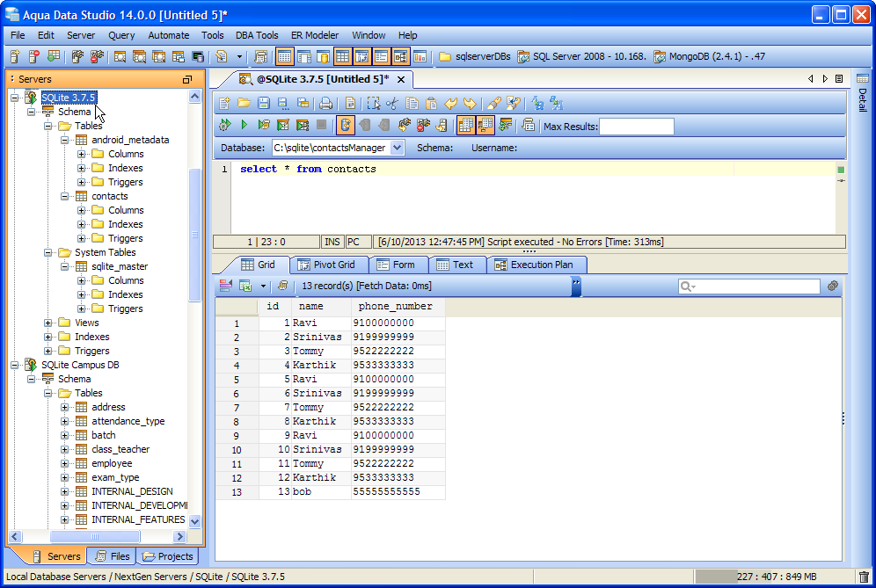Open the Database path dropdown
Image resolution: width=876 pixels, height=588 pixels.
click(x=398, y=148)
